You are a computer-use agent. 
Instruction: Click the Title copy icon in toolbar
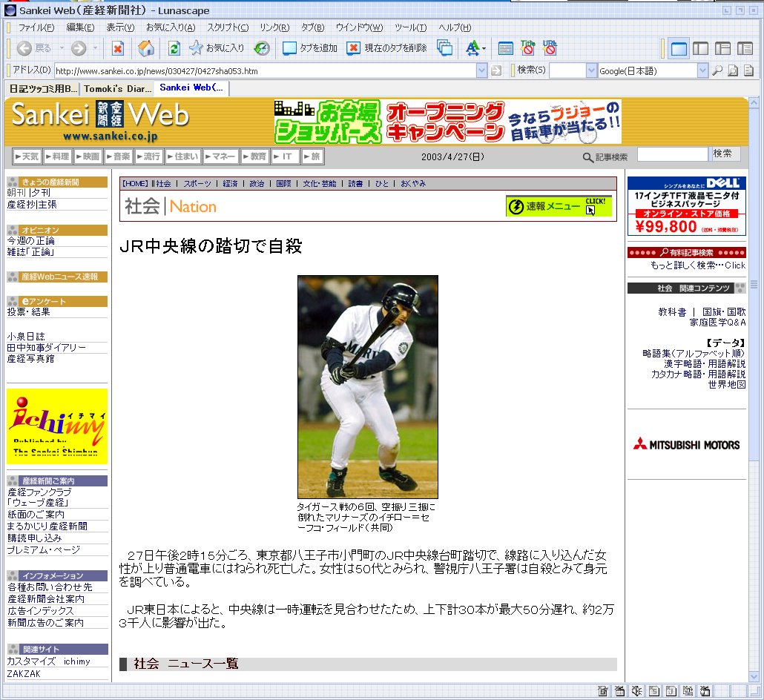528,49
